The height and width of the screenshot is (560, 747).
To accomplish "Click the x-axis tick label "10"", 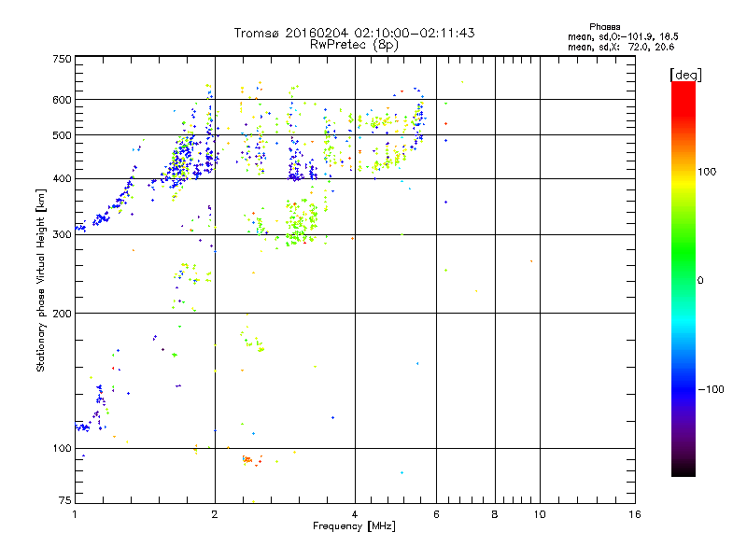I will tap(540, 514).
